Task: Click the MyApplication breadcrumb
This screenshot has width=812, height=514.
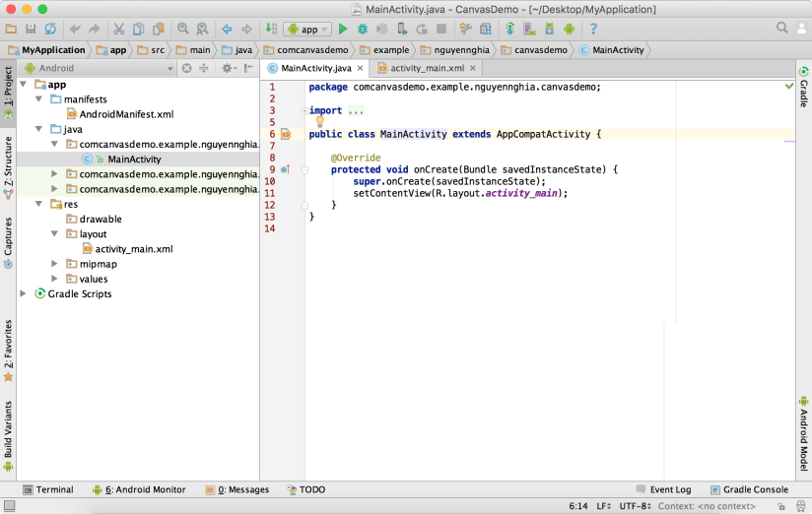Action: (46, 49)
